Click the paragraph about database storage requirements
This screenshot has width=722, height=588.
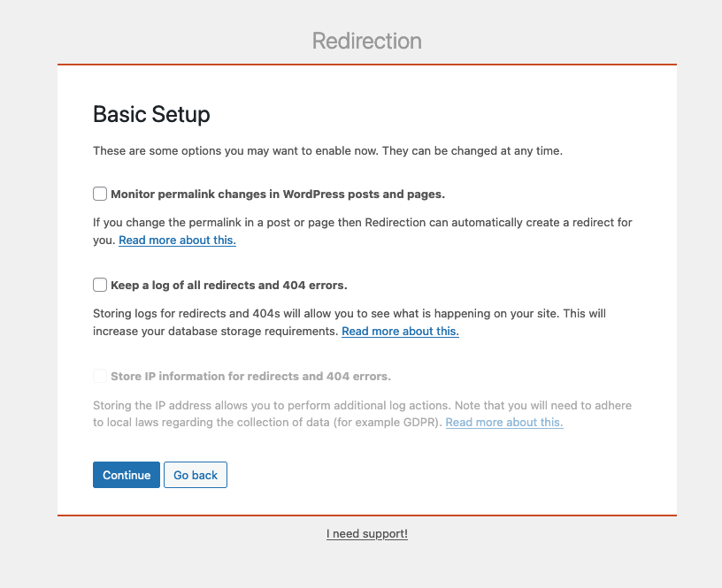(x=349, y=322)
